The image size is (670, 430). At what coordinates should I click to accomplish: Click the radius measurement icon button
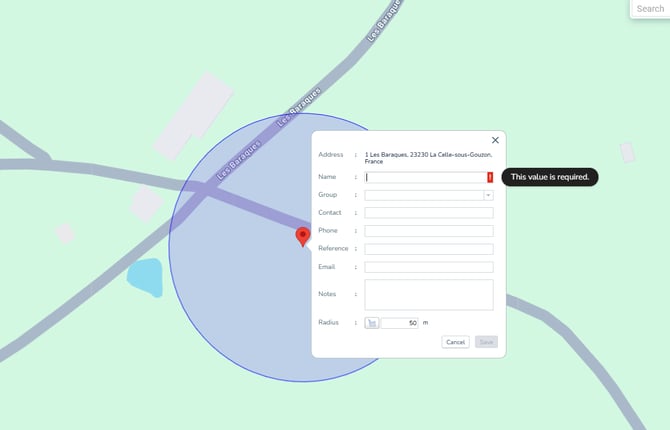pyautogui.click(x=372, y=323)
